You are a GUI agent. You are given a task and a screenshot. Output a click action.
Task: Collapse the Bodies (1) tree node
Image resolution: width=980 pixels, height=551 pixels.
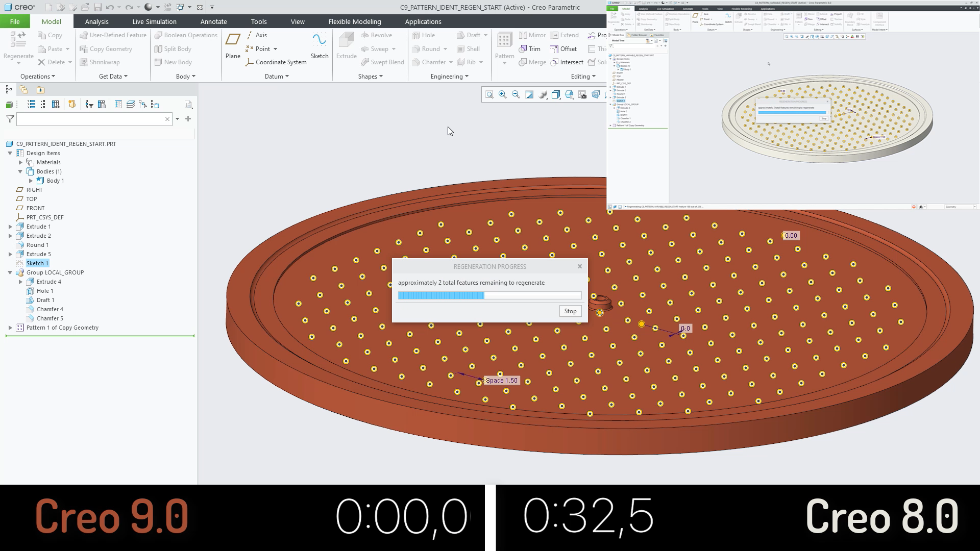pyautogui.click(x=20, y=171)
